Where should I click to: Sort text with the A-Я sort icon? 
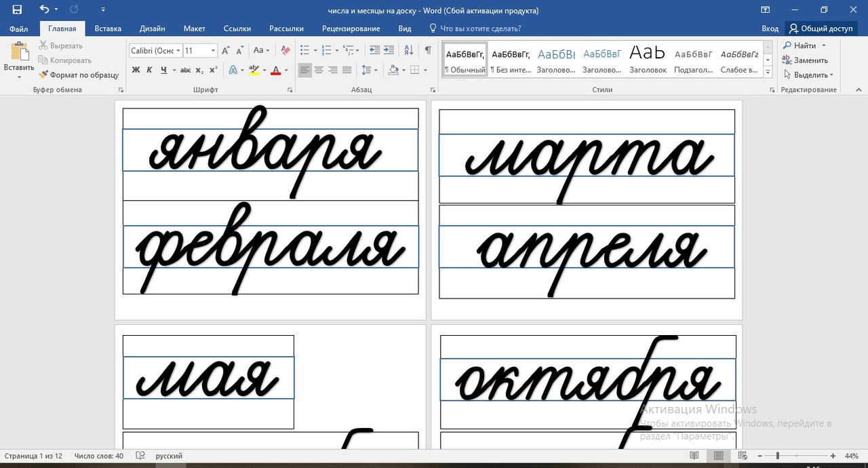(408, 50)
